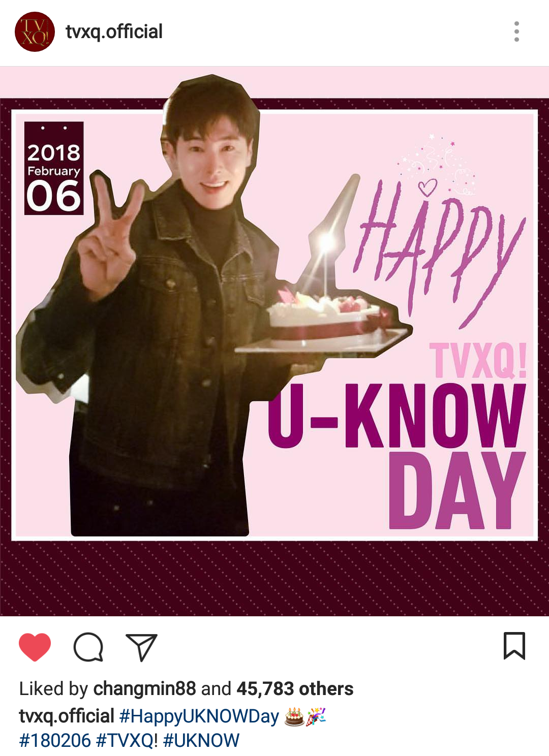
Task: Share the post with the paper plane icon
Action: 141,647
